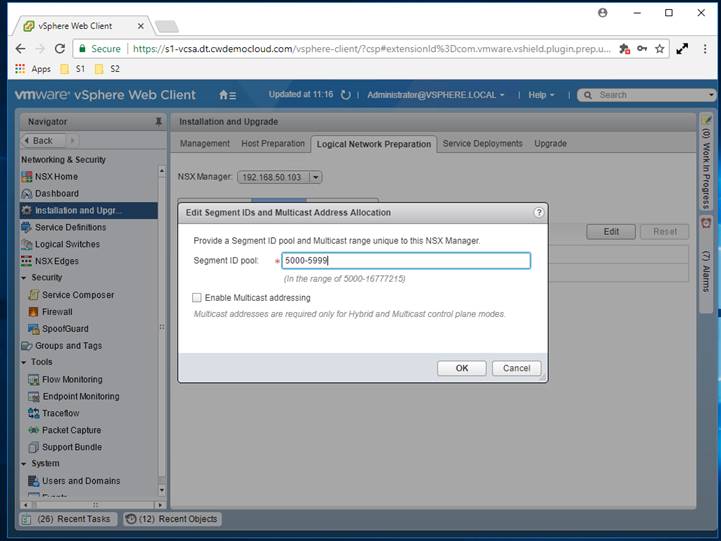This screenshot has width=721, height=541.
Task: Open the Chrome profile icon
Action: pos(602,13)
